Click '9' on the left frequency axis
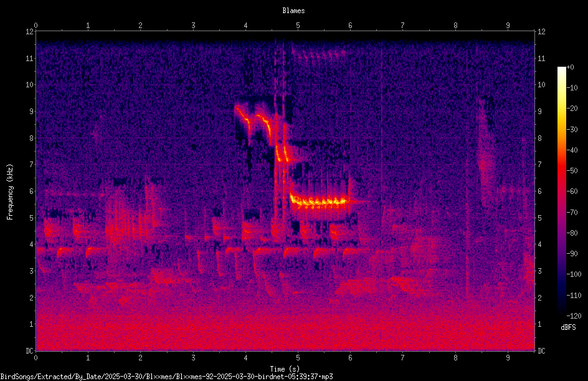The image size is (588, 381). (x=31, y=112)
